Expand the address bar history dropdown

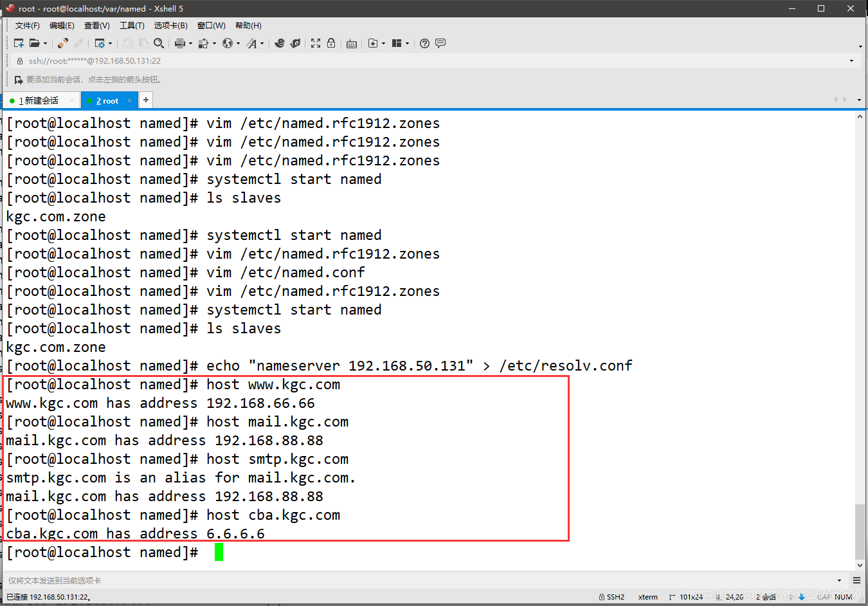851,60
